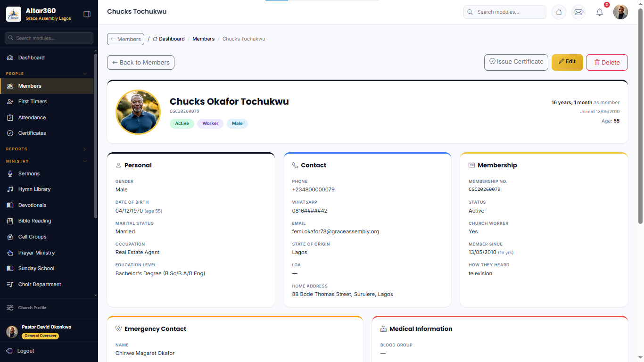This screenshot has width=644, height=362.
Task: Collapse the MINISTRY section chevron
Action: click(85, 161)
